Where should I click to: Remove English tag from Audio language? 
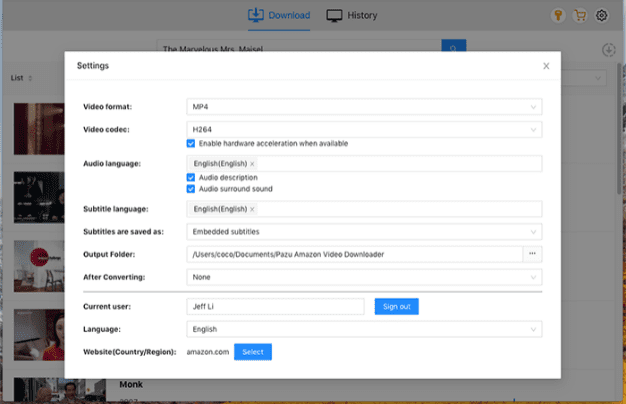click(x=252, y=164)
